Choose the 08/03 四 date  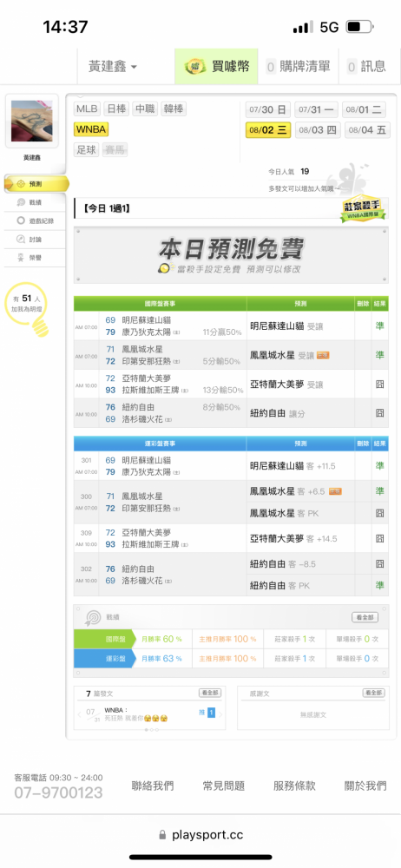click(318, 131)
